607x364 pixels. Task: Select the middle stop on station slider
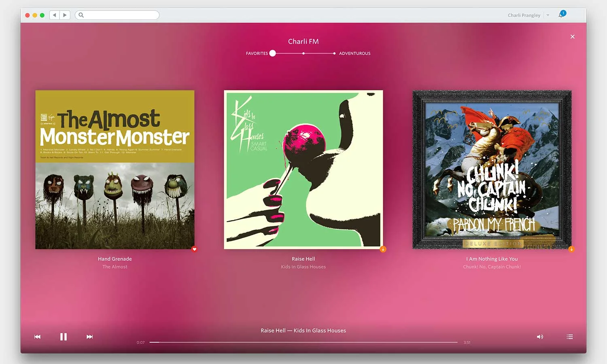(x=303, y=53)
